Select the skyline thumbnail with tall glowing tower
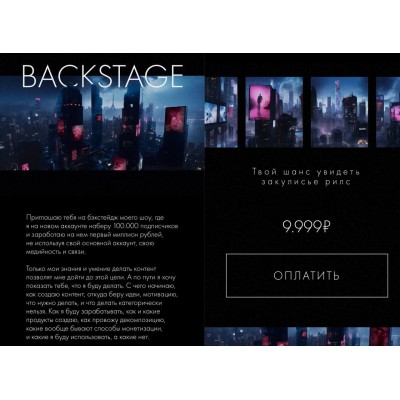Image resolution: width=400 pixels, height=400 pixels. (x=339, y=112)
